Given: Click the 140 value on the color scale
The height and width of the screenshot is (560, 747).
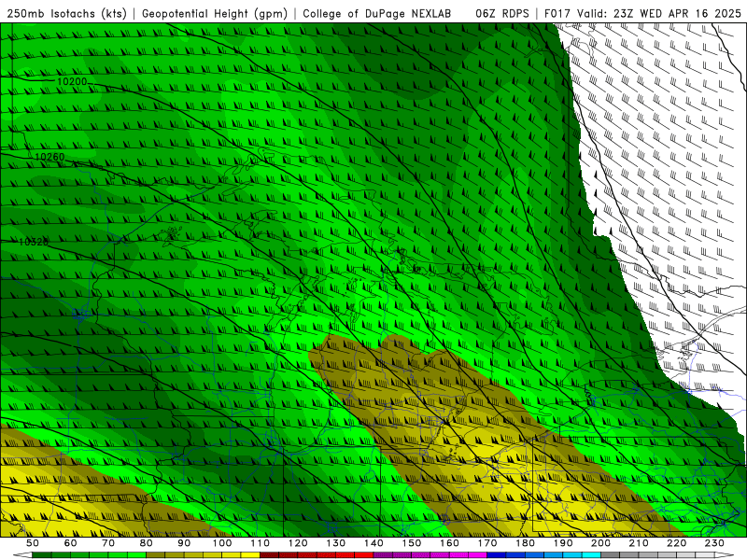Looking at the screenshot, I should [x=373, y=543].
